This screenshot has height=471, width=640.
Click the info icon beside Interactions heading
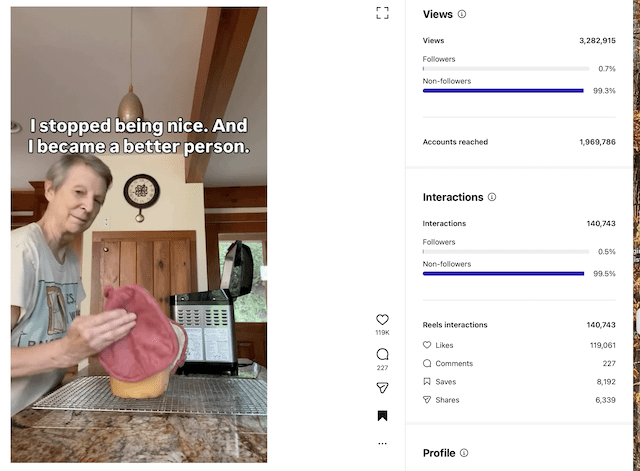tap(492, 198)
